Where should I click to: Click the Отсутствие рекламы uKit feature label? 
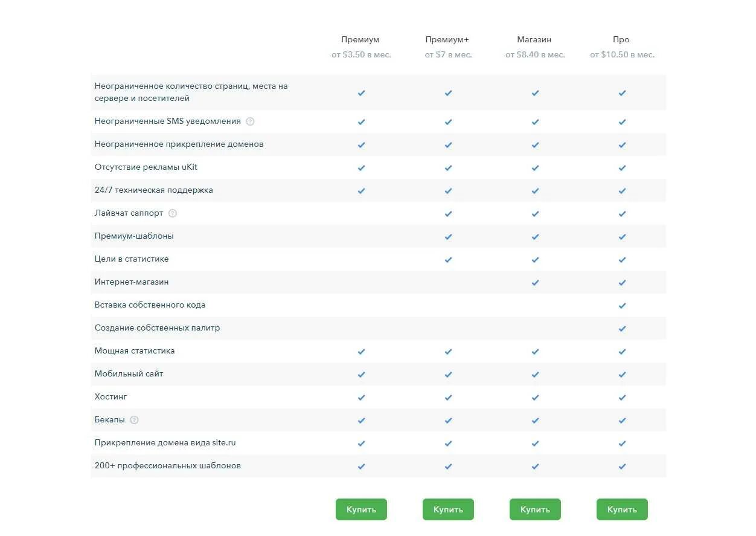pyautogui.click(x=146, y=167)
